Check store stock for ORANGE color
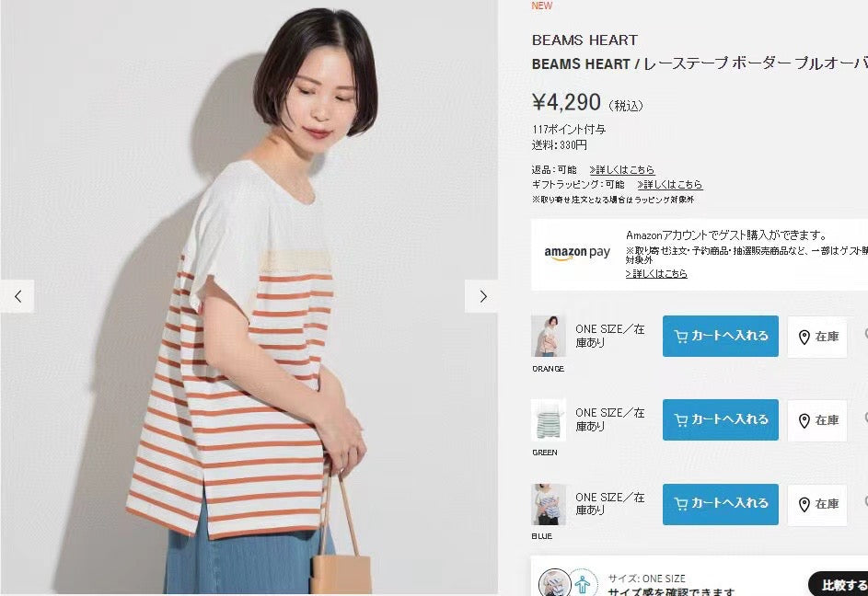 817,337
